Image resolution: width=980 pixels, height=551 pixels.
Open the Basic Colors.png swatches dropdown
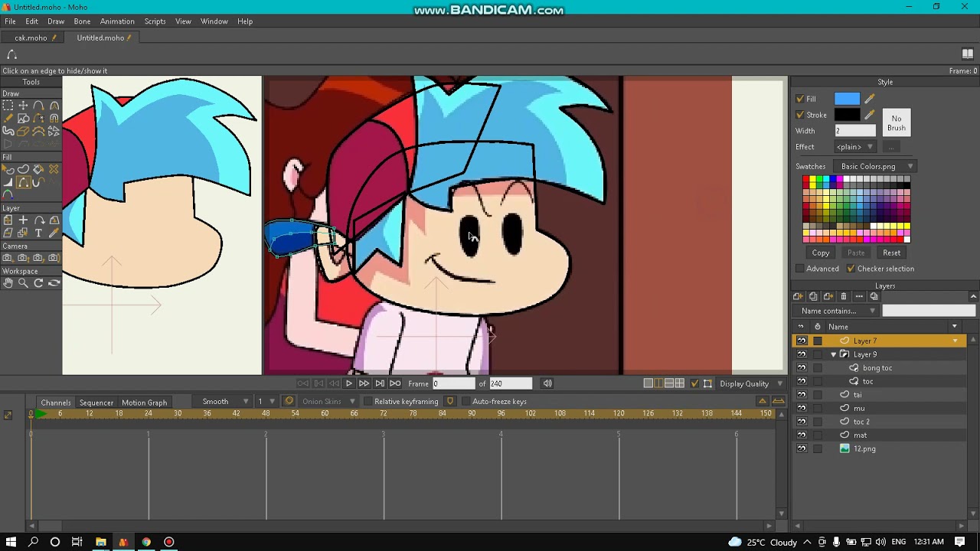877,166
